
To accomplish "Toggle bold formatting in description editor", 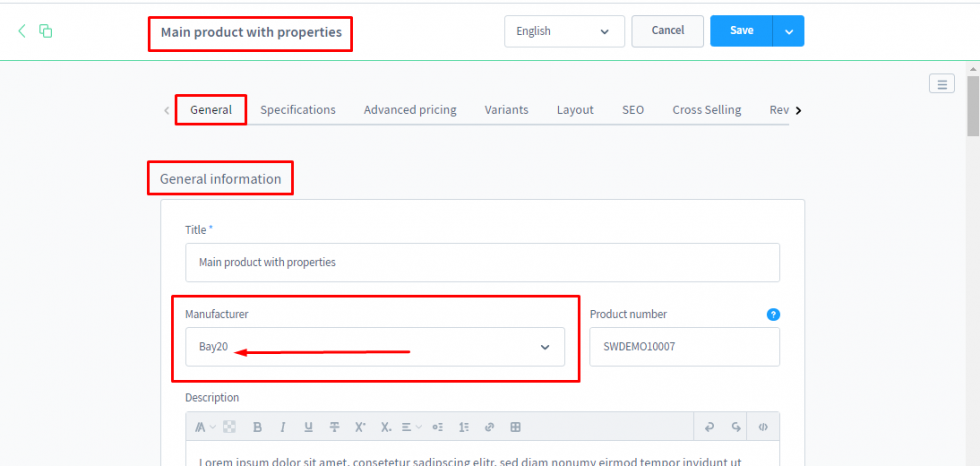I will (257, 427).
